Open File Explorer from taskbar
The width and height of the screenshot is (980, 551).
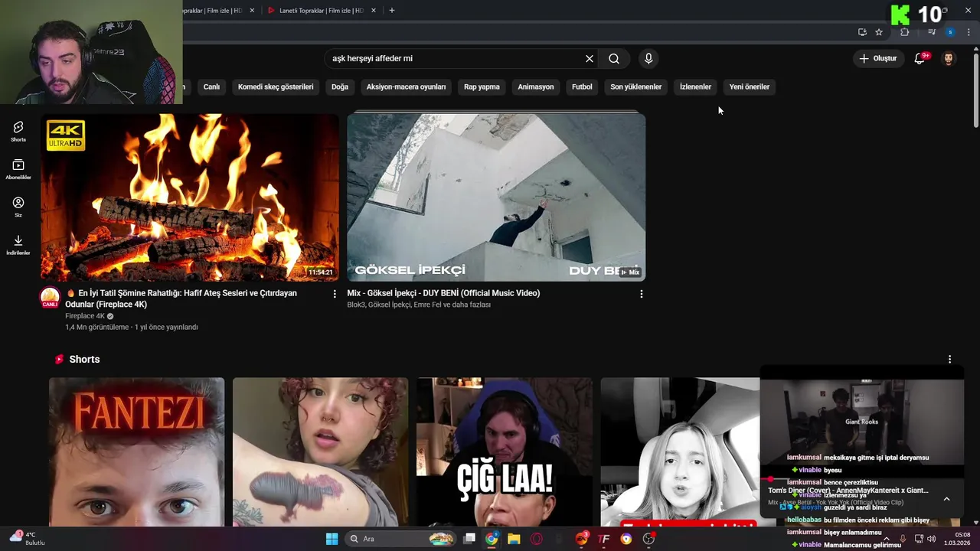514,539
